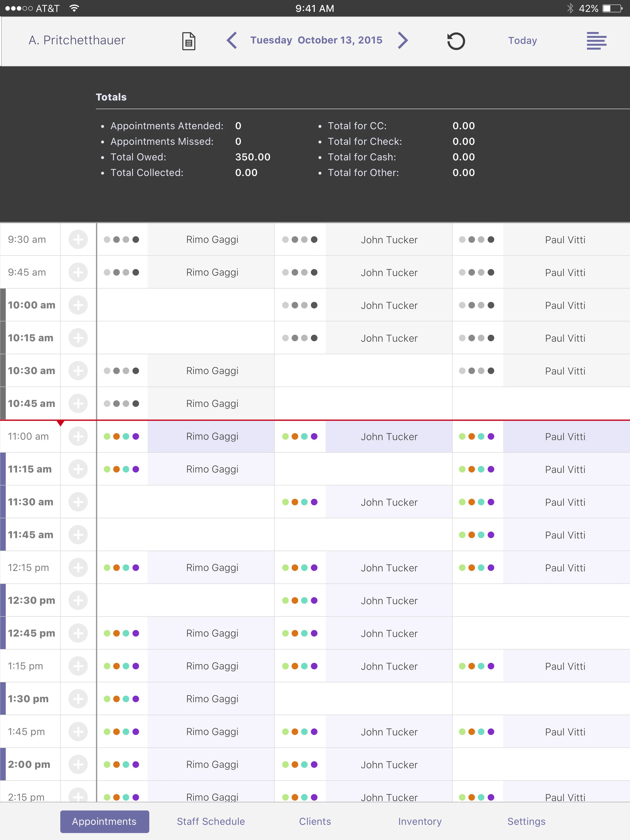630x840 pixels.
Task: Open Paul Vitti appointment at 11:45 am
Action: (x=565, y=535)
